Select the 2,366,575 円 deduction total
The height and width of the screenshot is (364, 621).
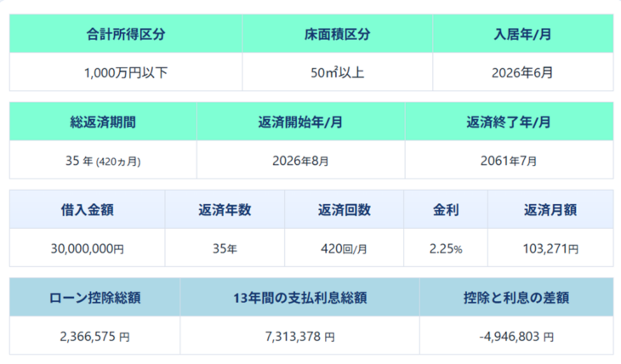[x=95, y=336]
